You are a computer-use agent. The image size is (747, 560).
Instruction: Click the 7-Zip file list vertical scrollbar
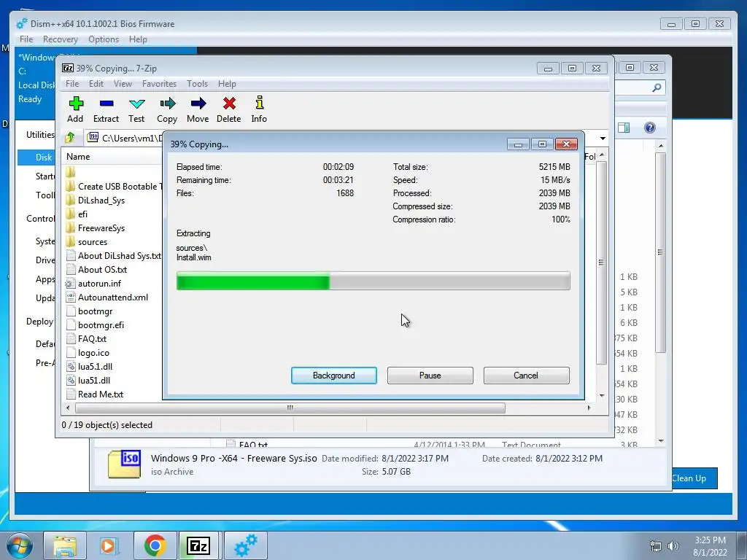click(x=602, y=262)
